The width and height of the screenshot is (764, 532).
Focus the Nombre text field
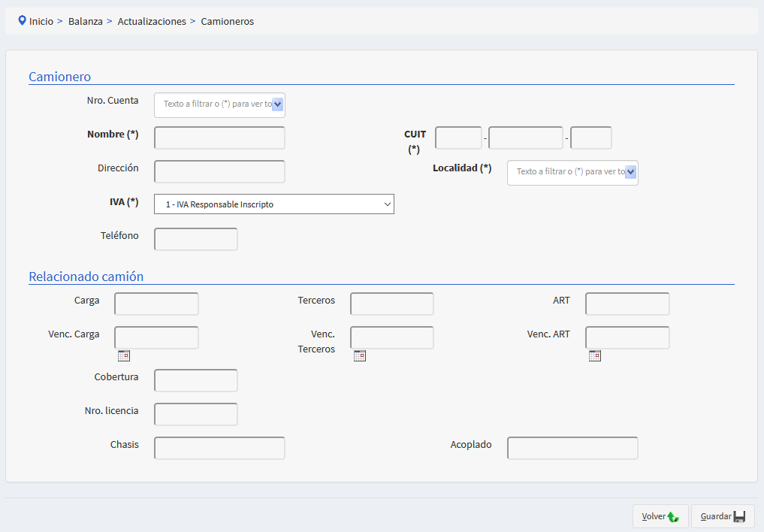[219, 138]
